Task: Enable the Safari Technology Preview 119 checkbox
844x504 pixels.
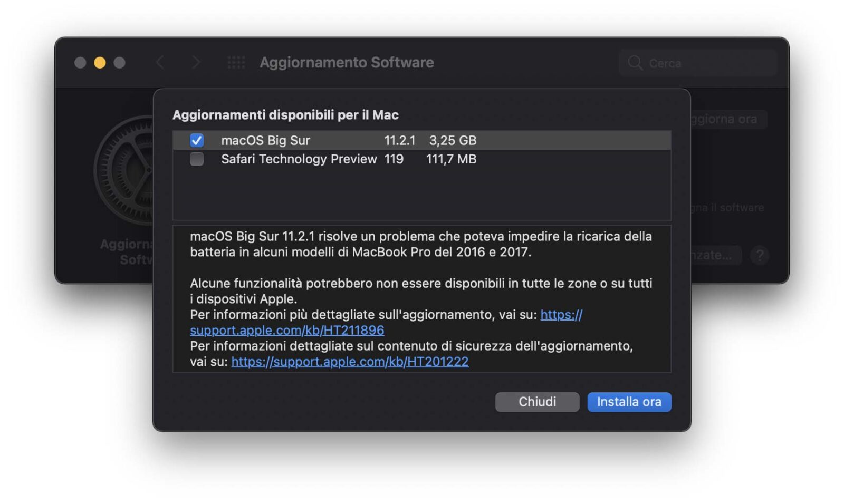Action: coord(196,159)
